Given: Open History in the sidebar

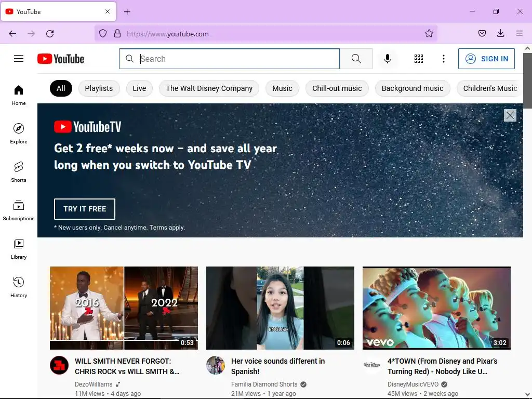Looking at the screenshot, I should (19, 287).
